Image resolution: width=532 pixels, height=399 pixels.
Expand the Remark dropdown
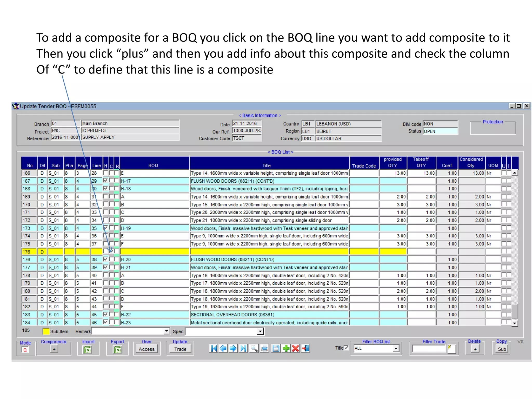(167, 331)
